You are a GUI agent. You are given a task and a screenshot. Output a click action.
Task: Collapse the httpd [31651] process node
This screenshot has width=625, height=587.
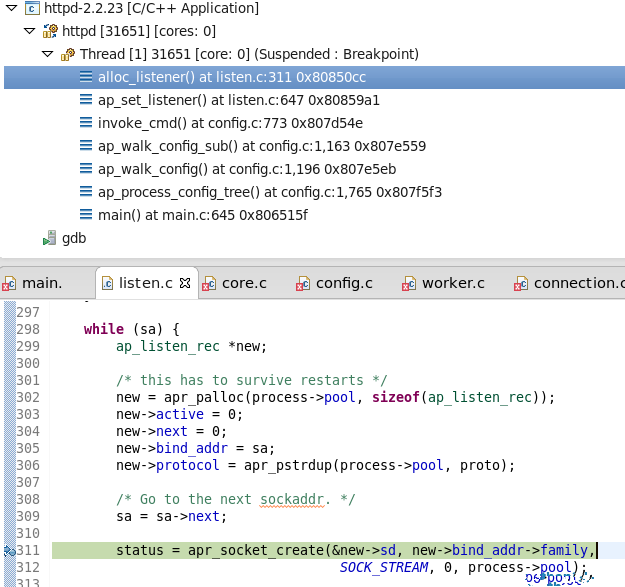pos(29,31)
